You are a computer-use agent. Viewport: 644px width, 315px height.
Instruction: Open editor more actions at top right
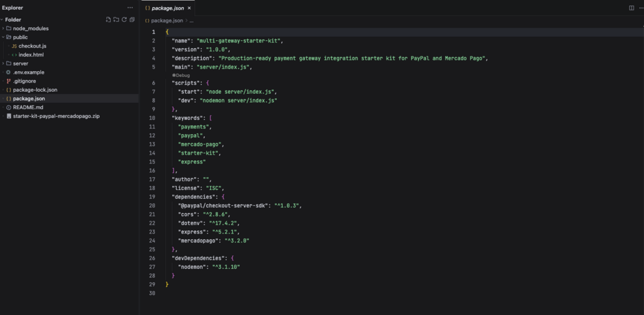pyautogui.click(x=640, y=8)
